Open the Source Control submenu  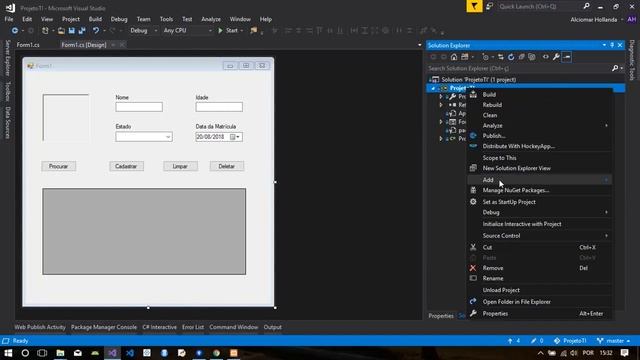pyautogui.click(x=539, y=236)
